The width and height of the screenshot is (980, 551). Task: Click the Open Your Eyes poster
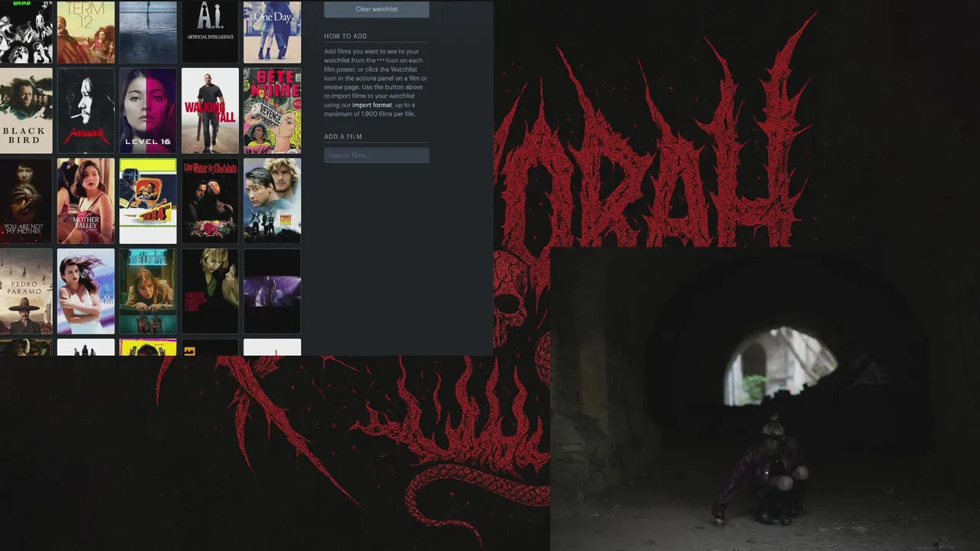[x=86, y=292]
